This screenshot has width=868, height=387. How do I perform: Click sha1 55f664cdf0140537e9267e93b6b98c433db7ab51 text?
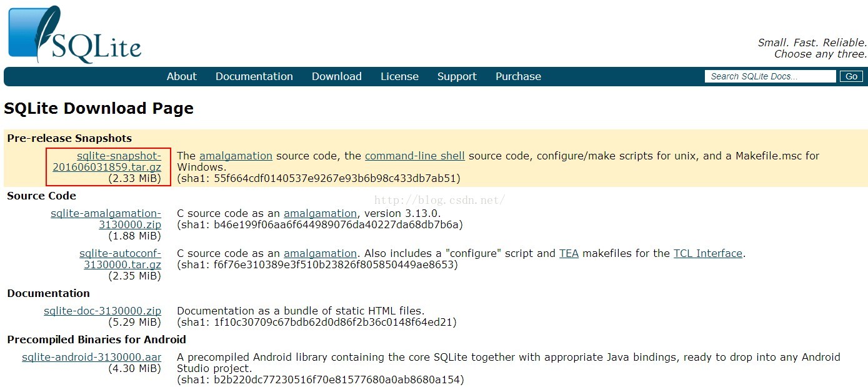[319, 178]
